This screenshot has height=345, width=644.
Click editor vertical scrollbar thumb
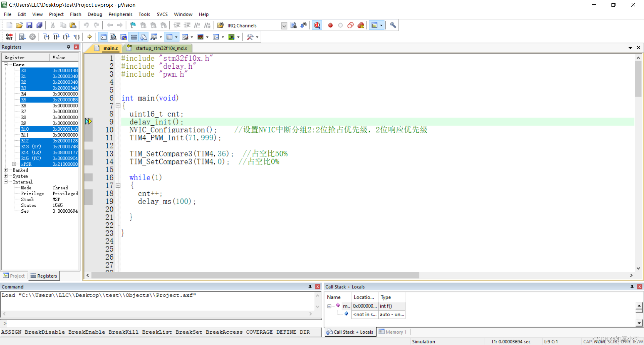tap(638, 79)
